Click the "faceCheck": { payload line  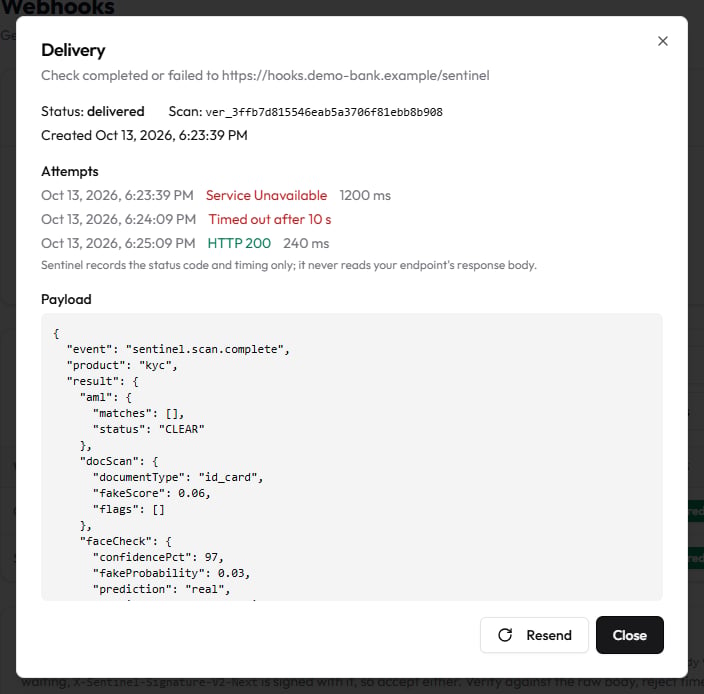click(125, 542)
